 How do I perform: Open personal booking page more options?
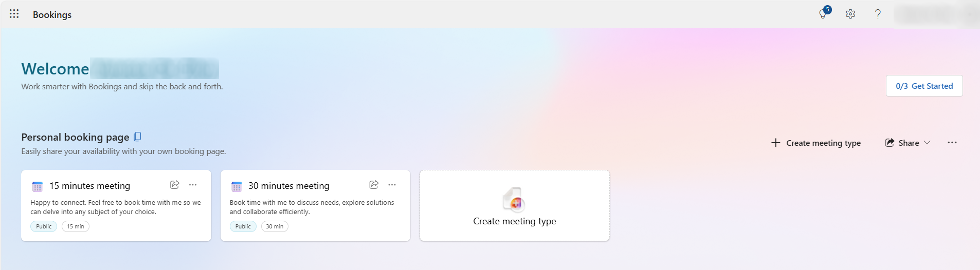click(x=952, y=143)
